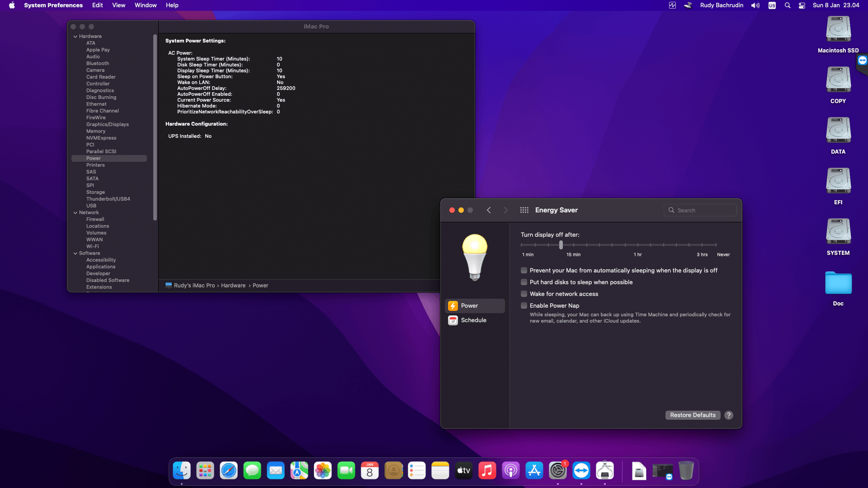
Task: Open the View menu
Action: [x=118, y=5]
